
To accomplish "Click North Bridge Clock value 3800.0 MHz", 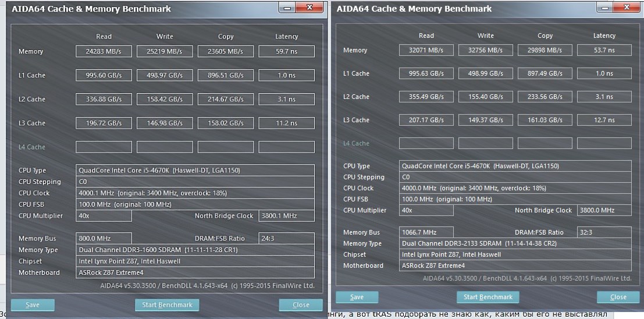I will [604, 210].
